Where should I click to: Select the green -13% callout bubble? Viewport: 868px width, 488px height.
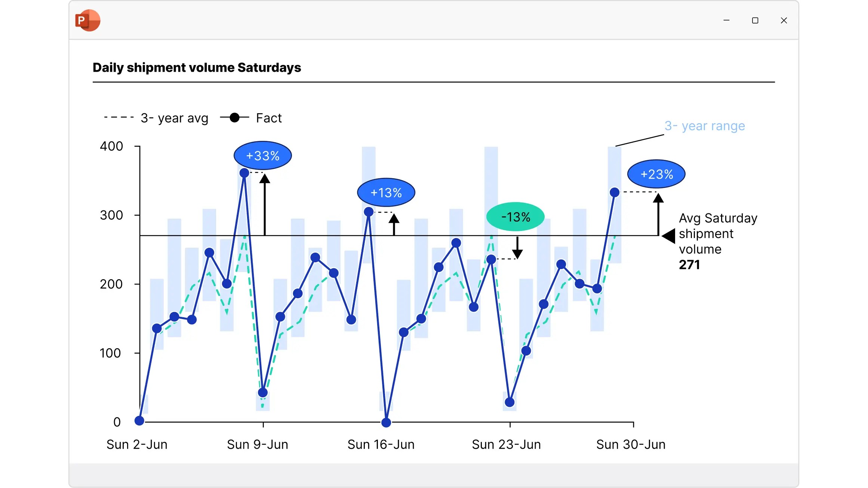515,217
